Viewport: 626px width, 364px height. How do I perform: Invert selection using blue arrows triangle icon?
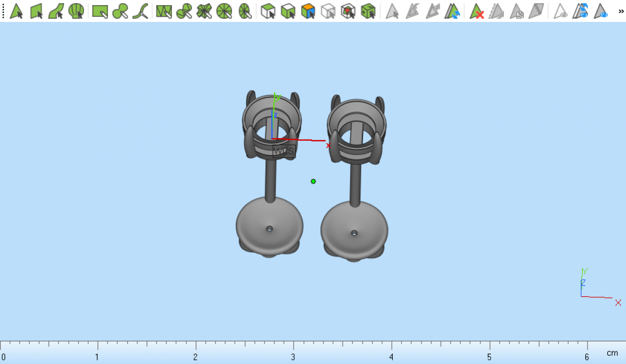pyautogui.click(x=452, y=11)
